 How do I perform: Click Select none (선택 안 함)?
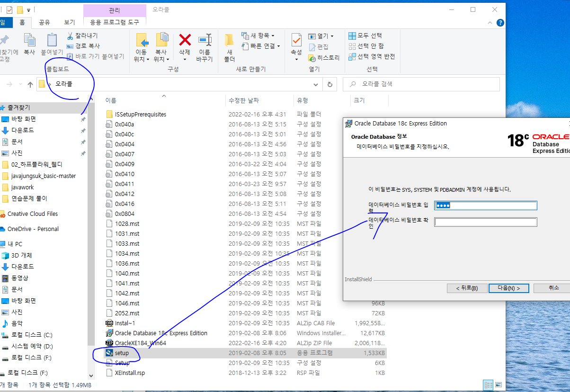(x=366, y=46)
